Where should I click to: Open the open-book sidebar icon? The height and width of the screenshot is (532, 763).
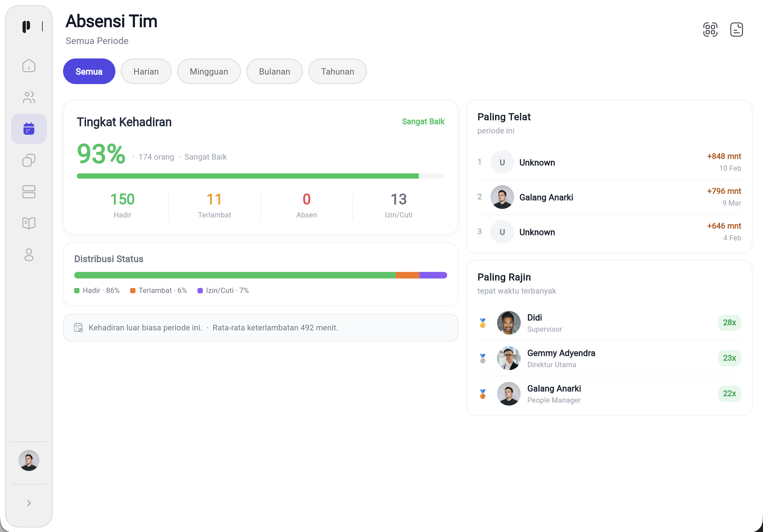tap(29, 223)
